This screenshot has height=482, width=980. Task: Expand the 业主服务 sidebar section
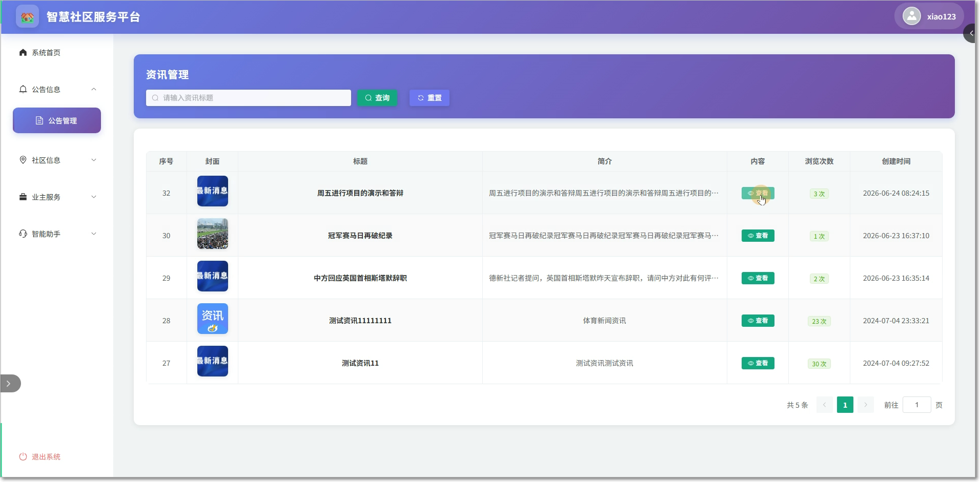click(56, 197)
